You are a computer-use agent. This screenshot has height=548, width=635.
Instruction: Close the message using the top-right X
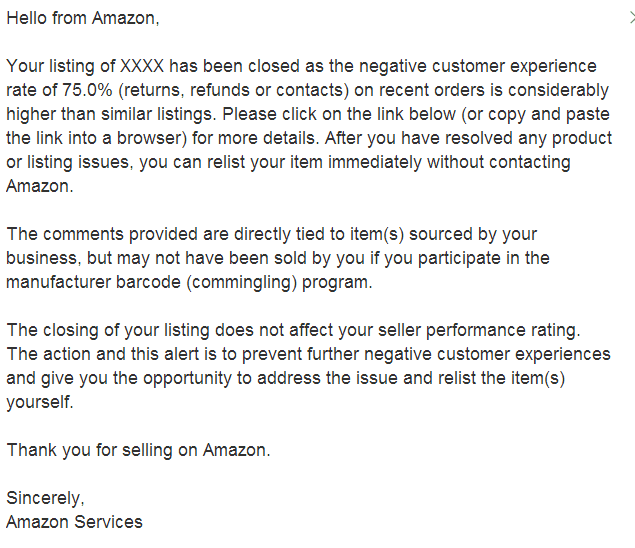point(632,18)
